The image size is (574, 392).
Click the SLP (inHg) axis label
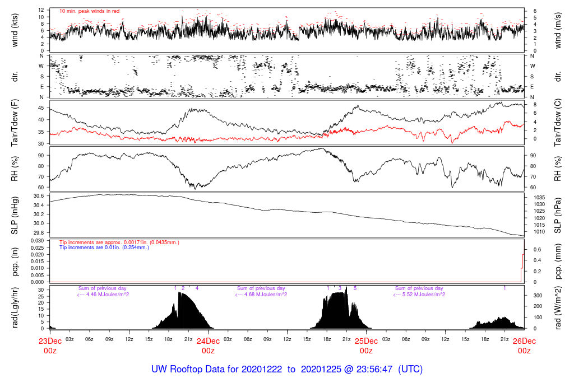pos(15,216)
